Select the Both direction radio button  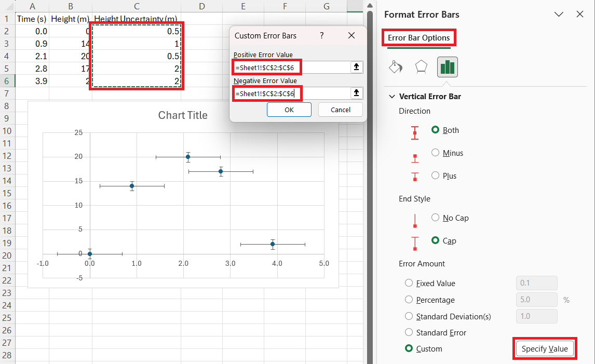click(435, 130)
